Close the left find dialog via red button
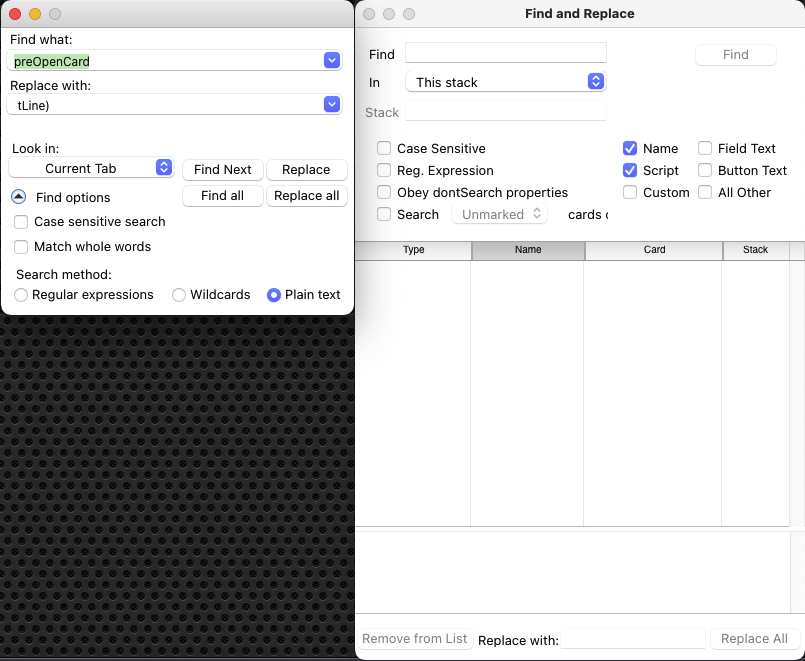This screenshot has width=805, height=661. point(15,14)
